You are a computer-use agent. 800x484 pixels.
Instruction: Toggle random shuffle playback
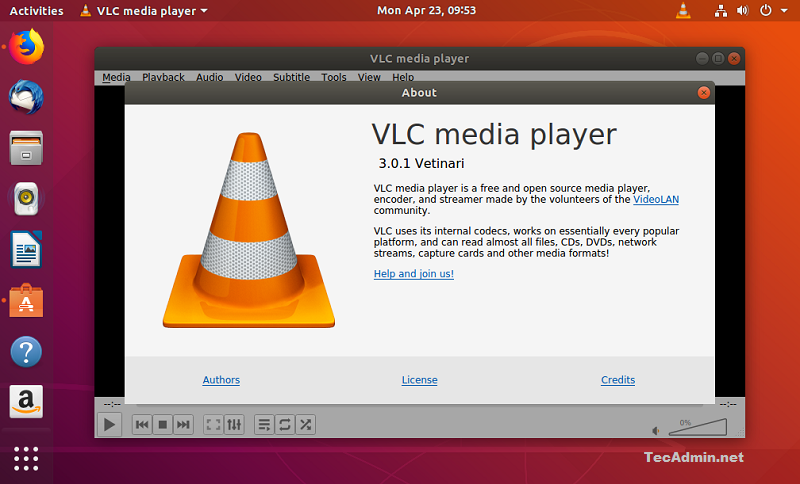pos(306,424)
